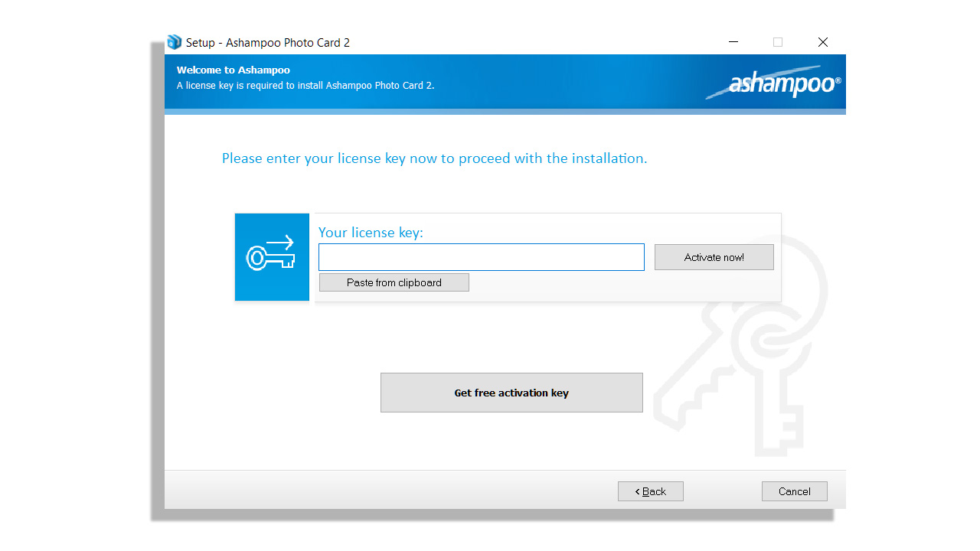Click the empty gray footer bar left of Back
Screen dimensions: 980x551
coord(383,490)
